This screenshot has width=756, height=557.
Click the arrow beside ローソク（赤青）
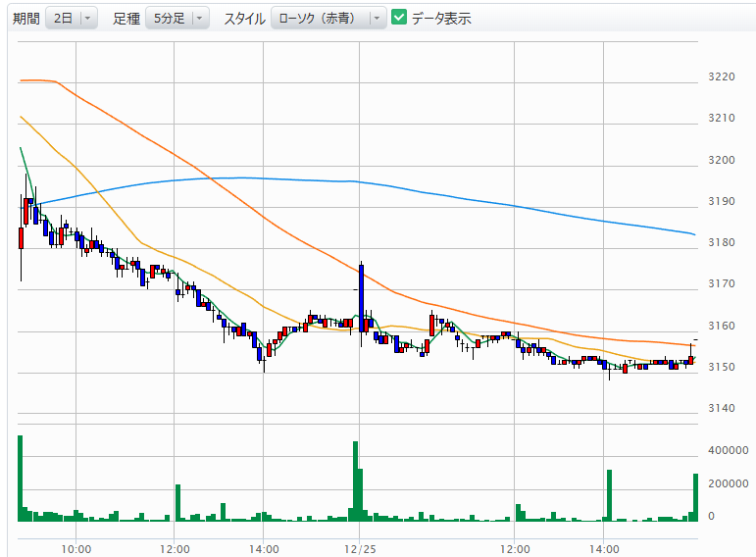click(377, 19)
